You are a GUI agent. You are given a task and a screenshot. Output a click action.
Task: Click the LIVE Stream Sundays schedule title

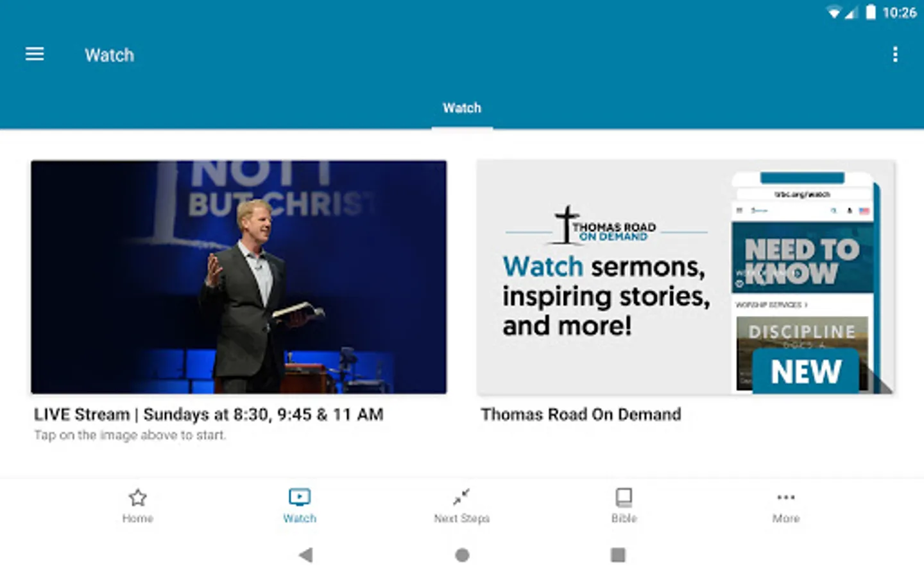click(x=209, y=415)
